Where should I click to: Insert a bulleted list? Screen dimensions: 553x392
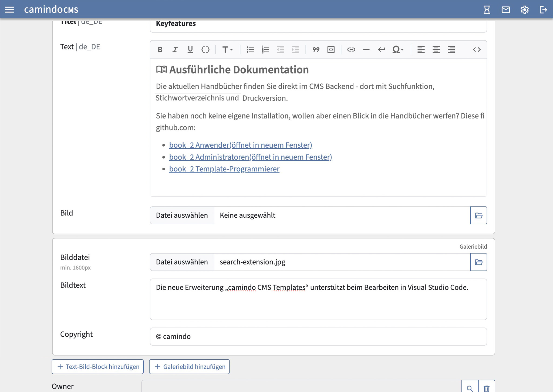(250, 49)
